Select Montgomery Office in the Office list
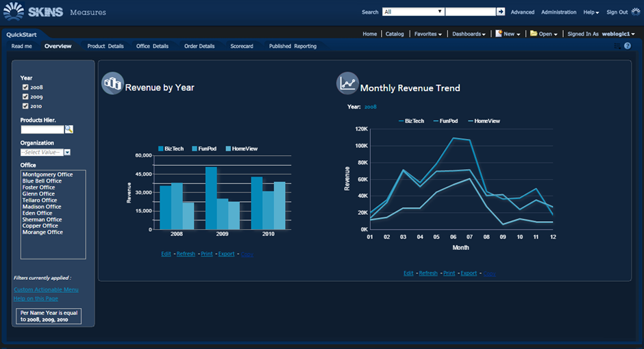Viewport: 644px width, 349px height. click(48, 174)
